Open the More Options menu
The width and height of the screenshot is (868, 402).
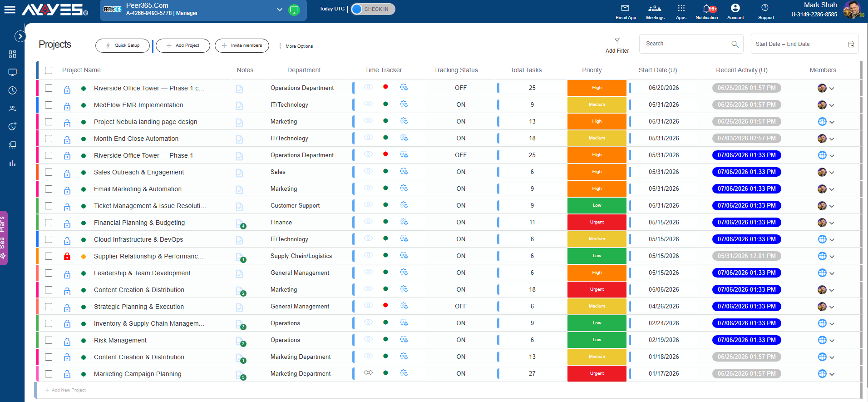point(296,46)
